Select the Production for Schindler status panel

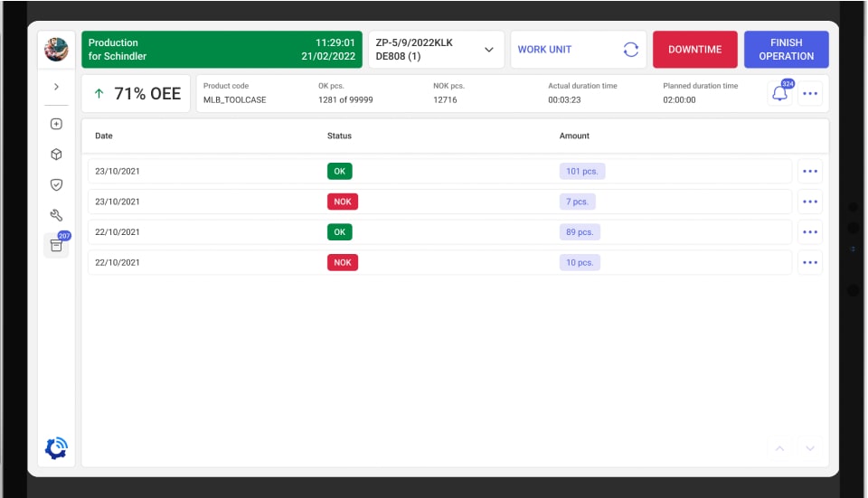pos(222,49)
